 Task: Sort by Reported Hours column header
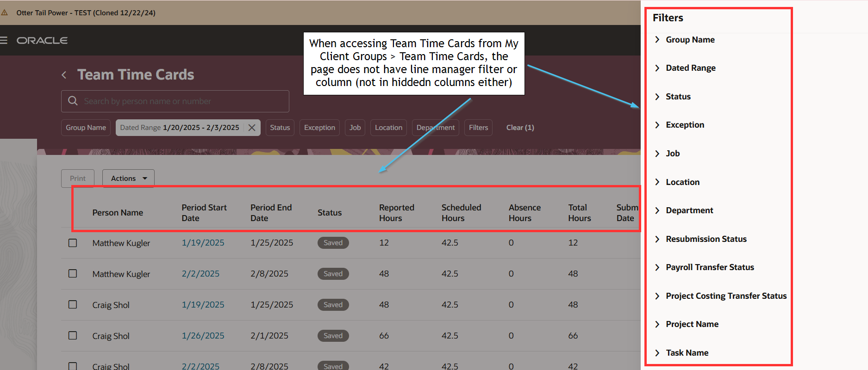pos(397,213)
